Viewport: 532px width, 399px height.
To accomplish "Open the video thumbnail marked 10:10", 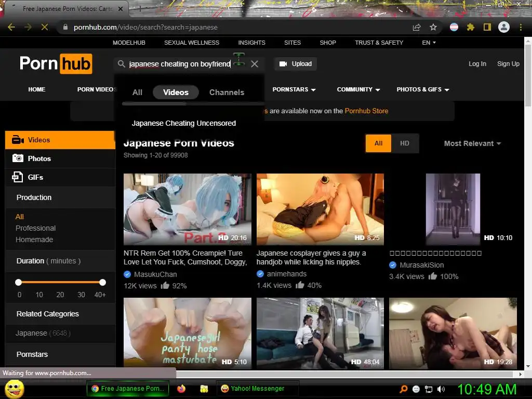I will (453, 209).
